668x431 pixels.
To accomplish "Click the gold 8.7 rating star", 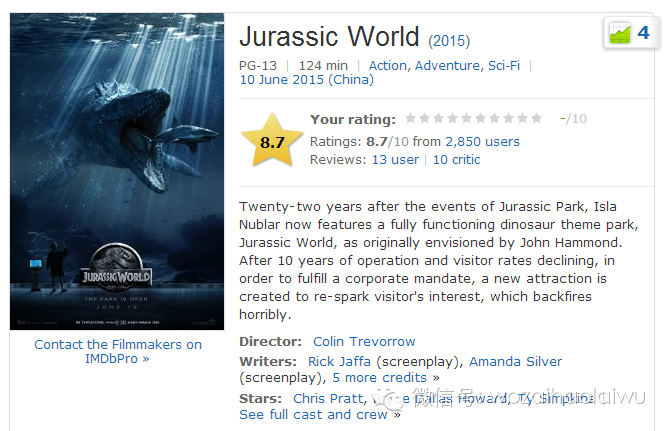I will (272, 142).
